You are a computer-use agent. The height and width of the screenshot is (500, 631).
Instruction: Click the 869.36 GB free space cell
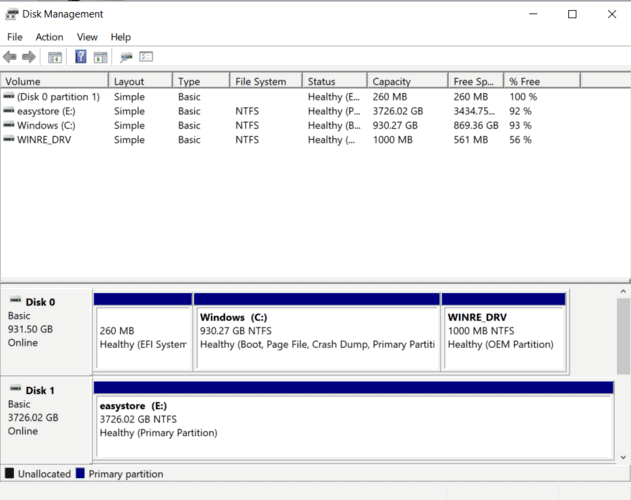coord(476,126)
